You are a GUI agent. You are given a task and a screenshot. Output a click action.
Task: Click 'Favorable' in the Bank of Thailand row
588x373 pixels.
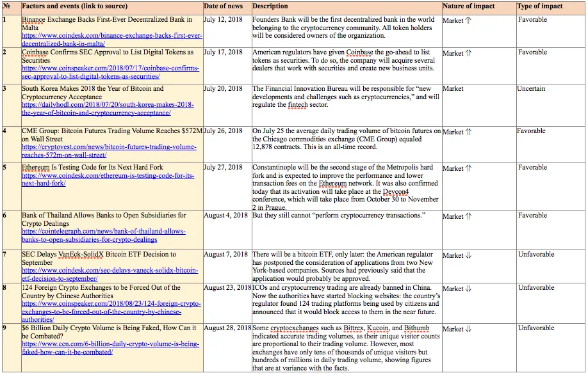(532, 216)
